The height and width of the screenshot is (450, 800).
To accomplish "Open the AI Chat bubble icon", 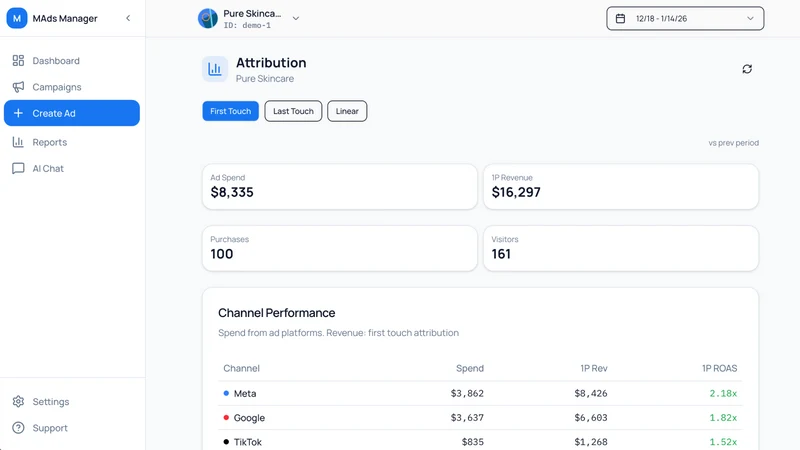I will tap(18, 168).
